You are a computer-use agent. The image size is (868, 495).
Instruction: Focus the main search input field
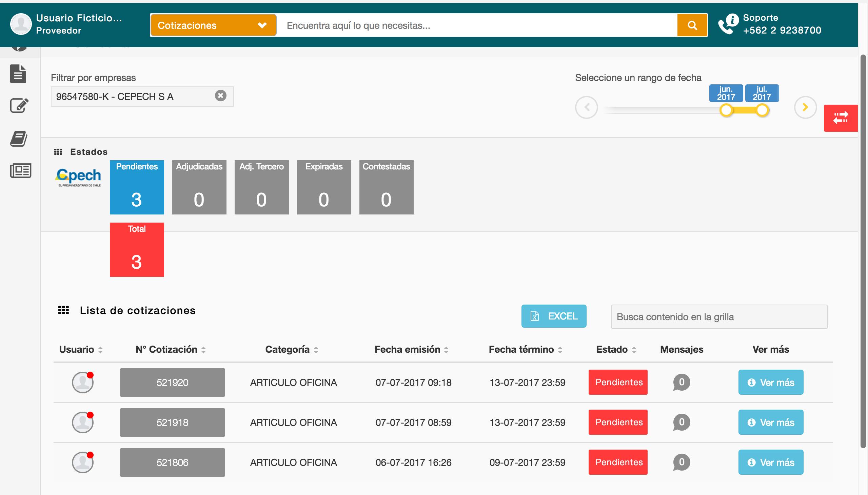tap(476, 25)
